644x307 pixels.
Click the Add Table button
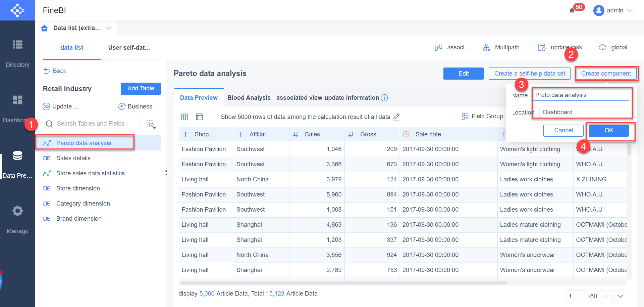tap(141, 89)
